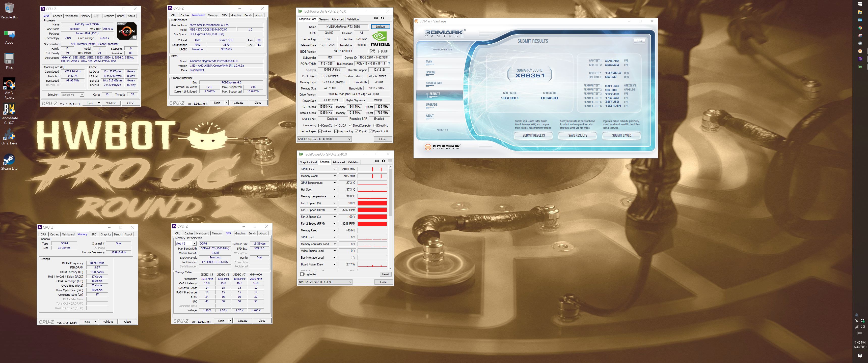
Task: Open the Socket #1 selection dropdown in CPU-Z
Action: click(72, 95)
